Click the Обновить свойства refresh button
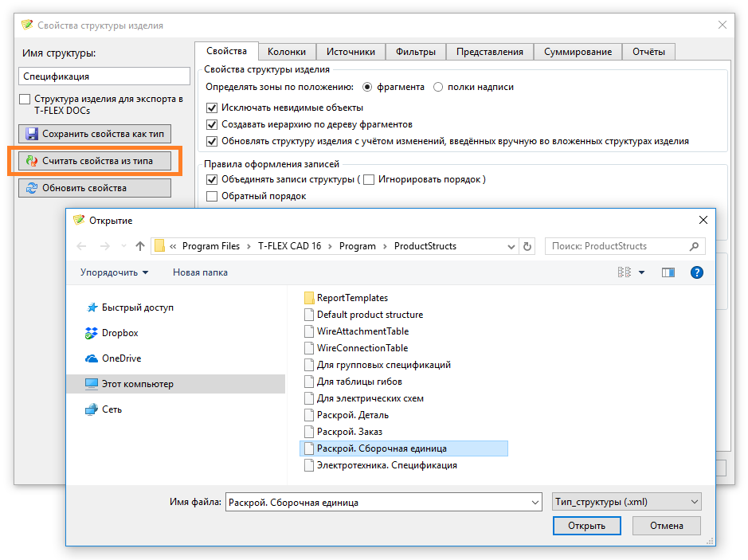 click(x=95, y=188)
